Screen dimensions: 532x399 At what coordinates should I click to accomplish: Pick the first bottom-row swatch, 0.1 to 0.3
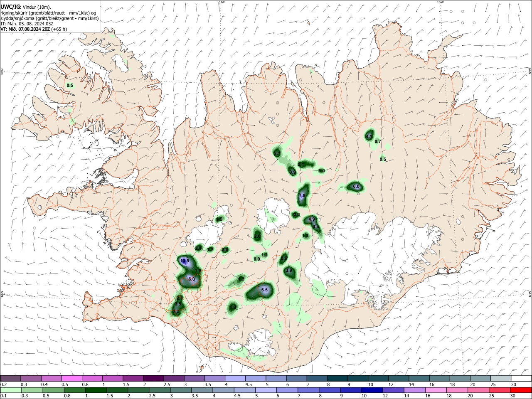click(10, 390)
